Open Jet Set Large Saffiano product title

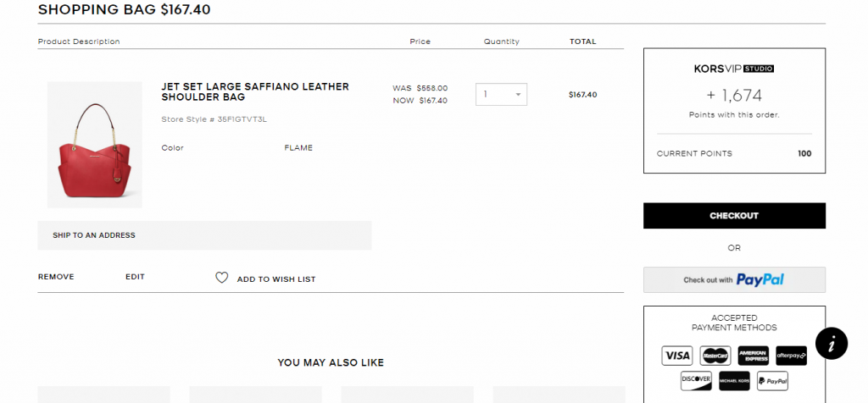255,91
